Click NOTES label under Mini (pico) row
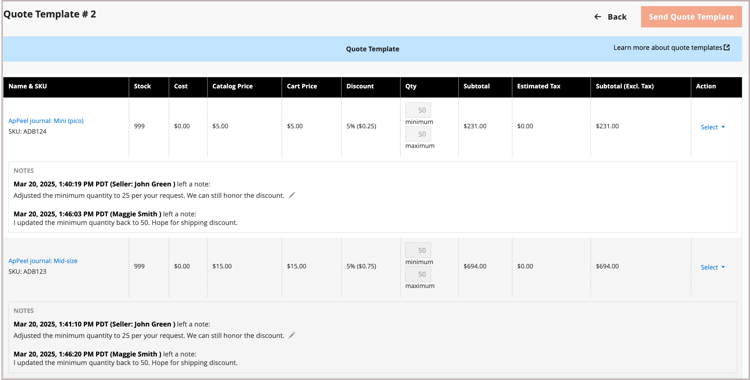750x380 pixels. [x=23, y=171]
